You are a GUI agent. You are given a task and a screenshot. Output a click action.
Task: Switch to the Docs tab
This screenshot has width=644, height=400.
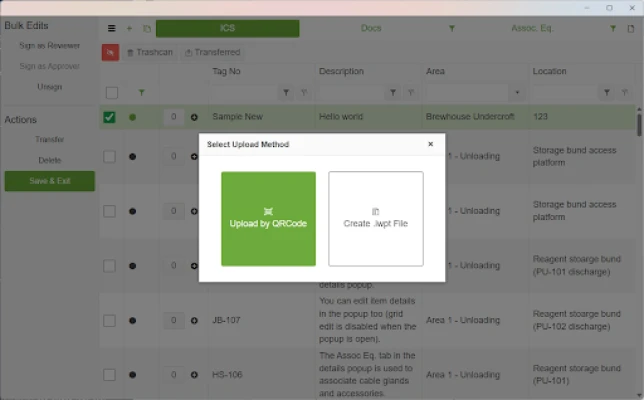click(x=370, y=29)
